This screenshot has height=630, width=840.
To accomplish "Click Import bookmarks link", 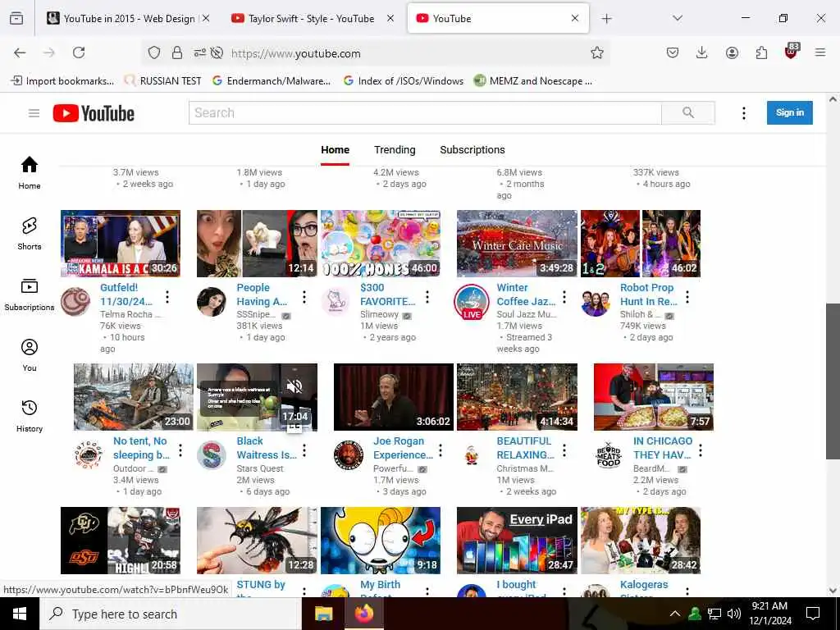I will pos(62,81).
